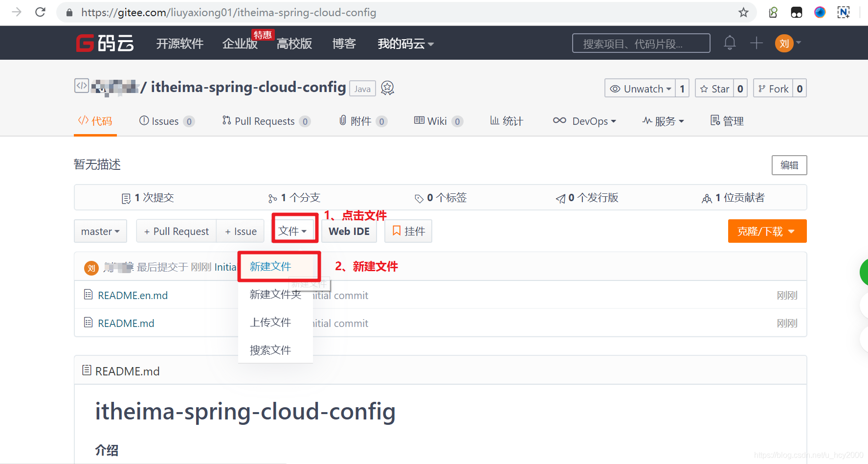Reload the page
The width and height of the screenshot is (868, 464).
[40, 12]
